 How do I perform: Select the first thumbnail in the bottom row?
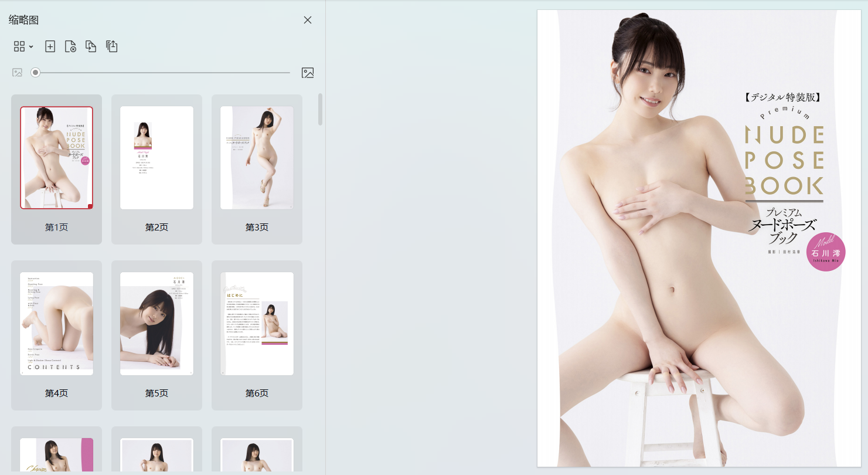(x=56, y=455)
